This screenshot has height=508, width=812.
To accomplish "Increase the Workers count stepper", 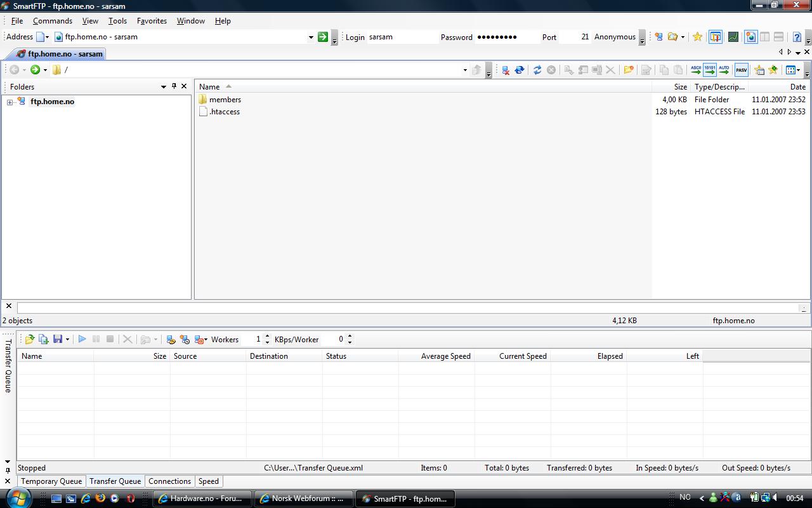I will point(267,336).
